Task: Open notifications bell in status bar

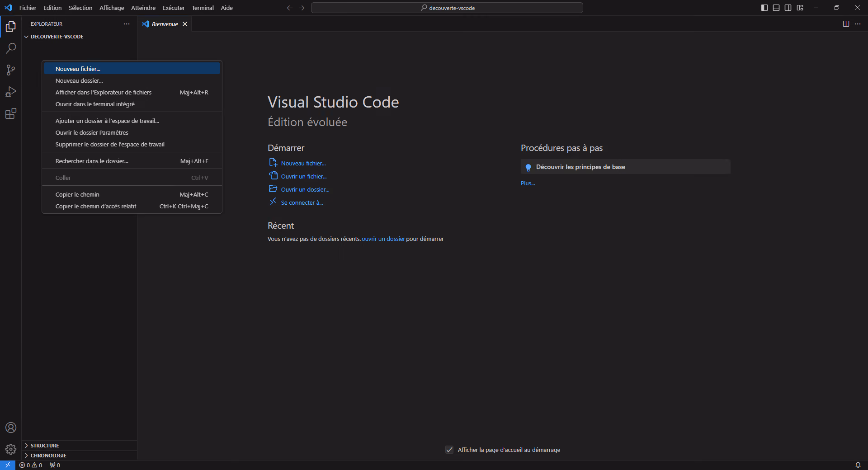Action: [858, 465]
